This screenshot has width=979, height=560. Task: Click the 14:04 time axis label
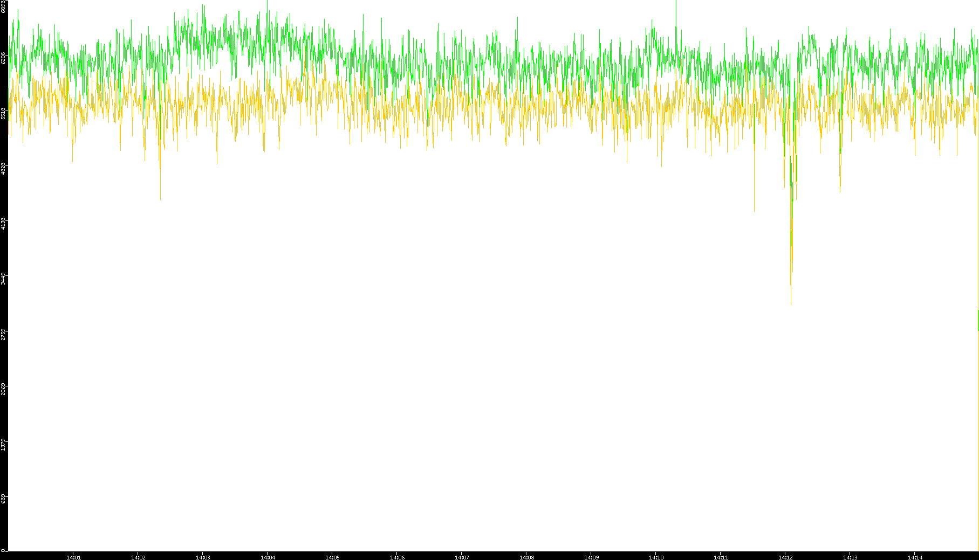pyautogui.click(x=268, y=557)
